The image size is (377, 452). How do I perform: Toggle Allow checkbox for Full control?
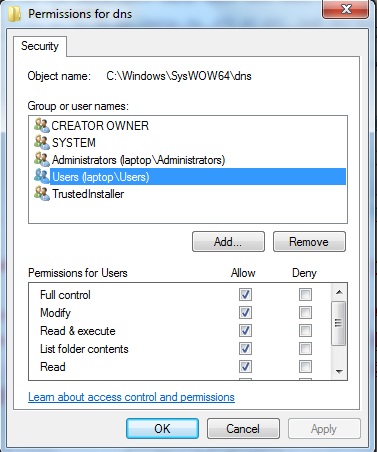tap(245, 295)
